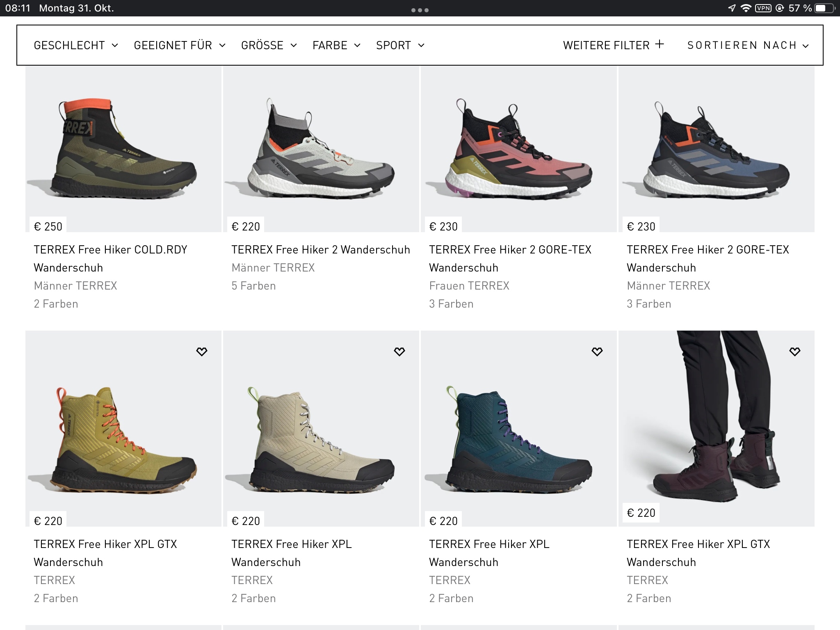Add beige Free Hiker XPL to wishlist
The width and height of the screenshot is (840, 630).
pos(399,352)
